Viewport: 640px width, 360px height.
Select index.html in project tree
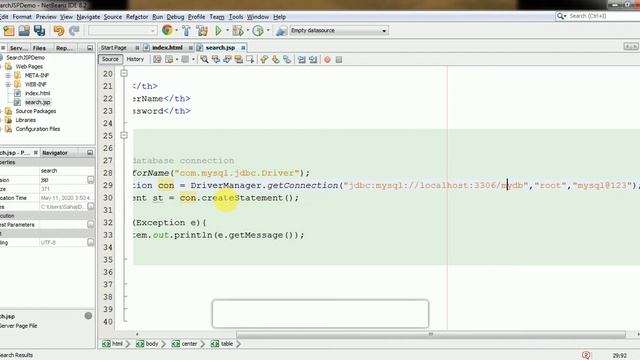[x=38, y=93]
